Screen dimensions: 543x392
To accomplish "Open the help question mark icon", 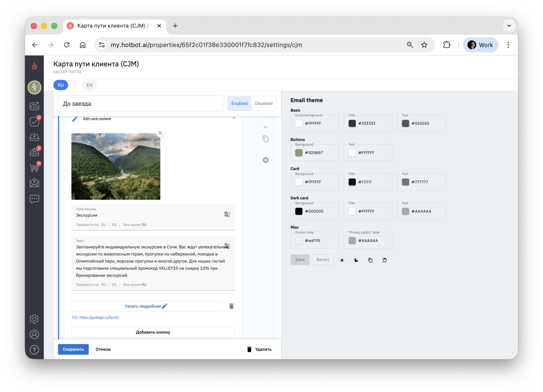I will point(34,350).
